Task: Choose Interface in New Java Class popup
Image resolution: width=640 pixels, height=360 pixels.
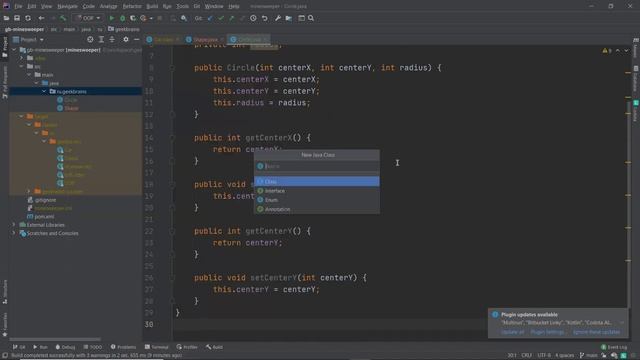Action: coord(317,191)
